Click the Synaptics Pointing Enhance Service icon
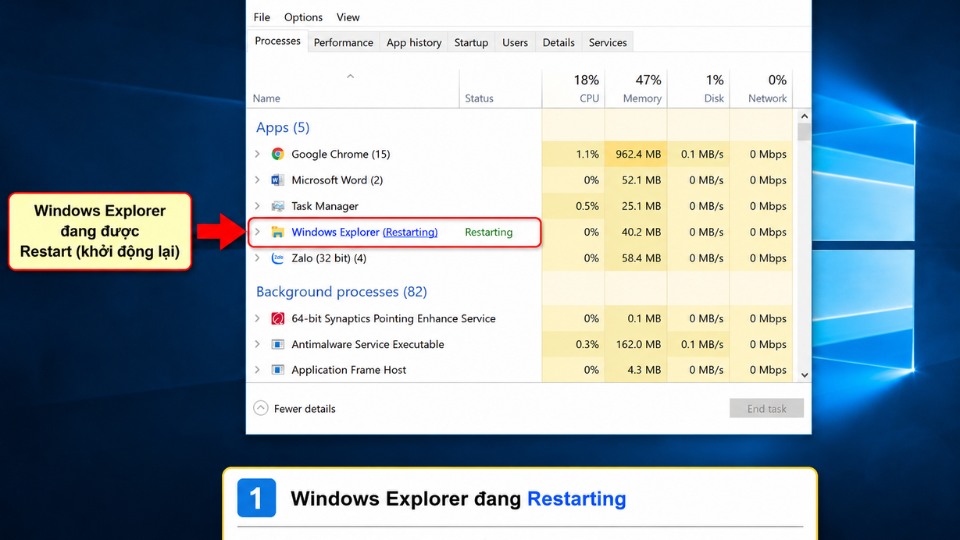This screenshot has width=960, height=540. 277,318
